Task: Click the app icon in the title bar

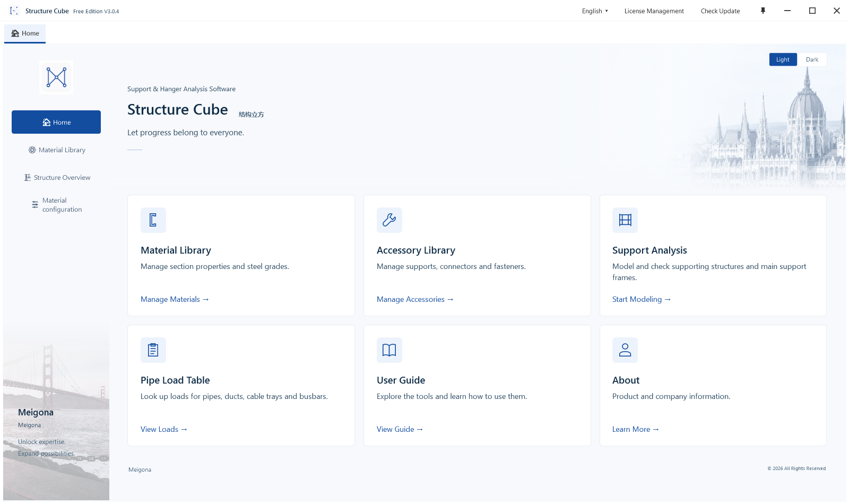Action: tap(14, 11)
